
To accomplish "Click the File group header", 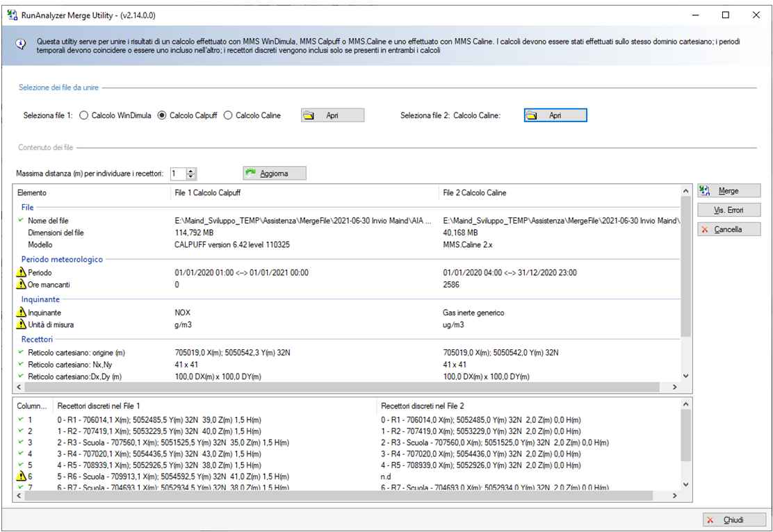I will [28, 208].
